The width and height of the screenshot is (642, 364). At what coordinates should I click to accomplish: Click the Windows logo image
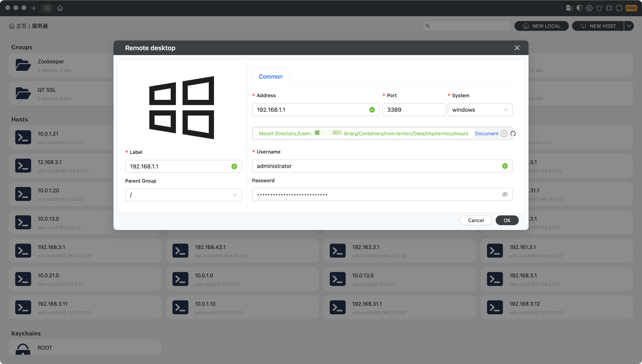(182, 108)
